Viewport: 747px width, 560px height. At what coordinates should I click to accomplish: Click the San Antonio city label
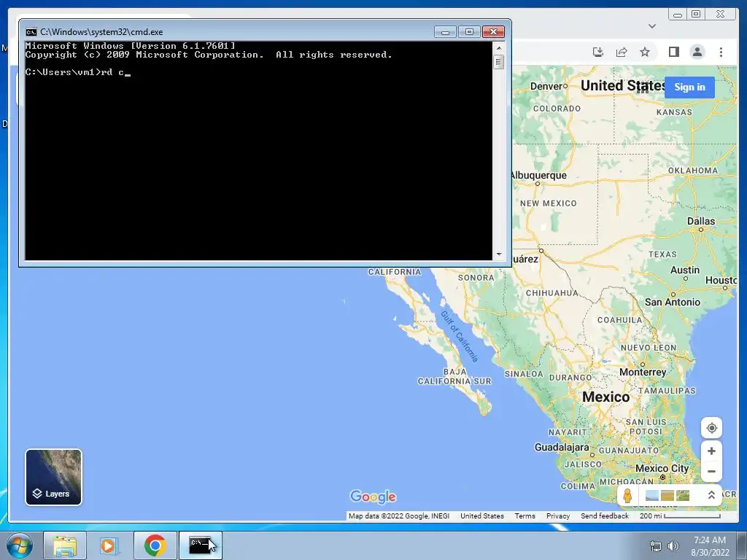[x=672, y=302]
